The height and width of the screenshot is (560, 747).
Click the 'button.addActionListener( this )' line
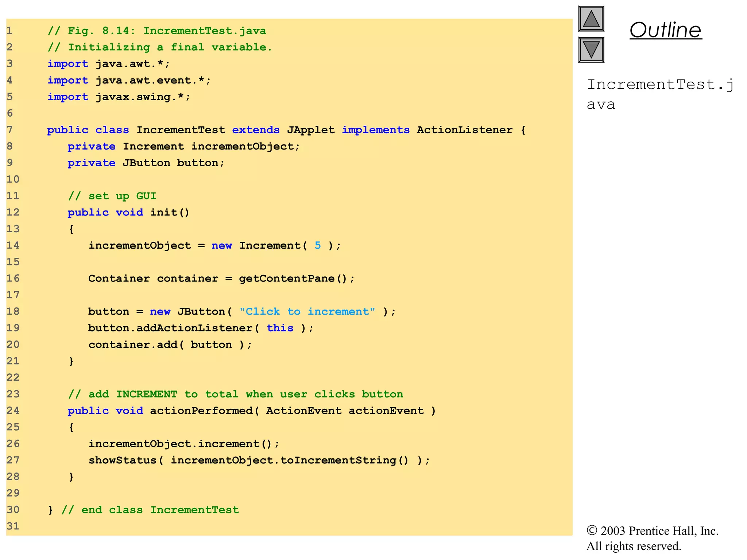click(201, 328)
